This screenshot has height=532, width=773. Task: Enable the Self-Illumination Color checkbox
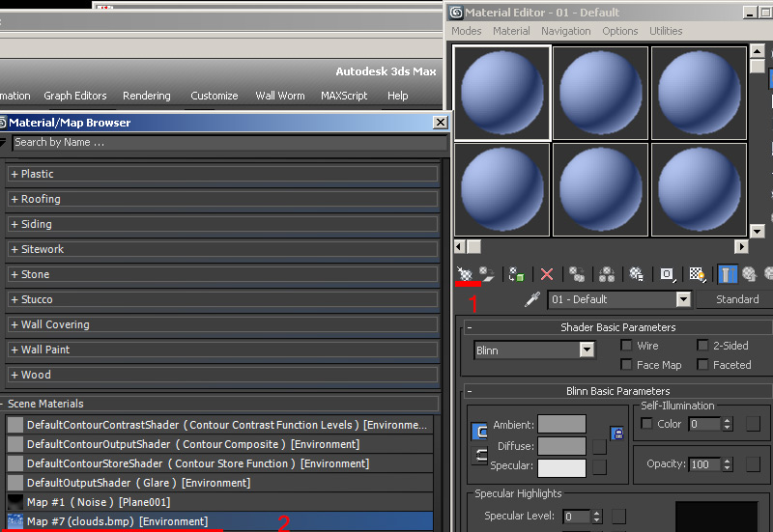click(x=646, y=424)
